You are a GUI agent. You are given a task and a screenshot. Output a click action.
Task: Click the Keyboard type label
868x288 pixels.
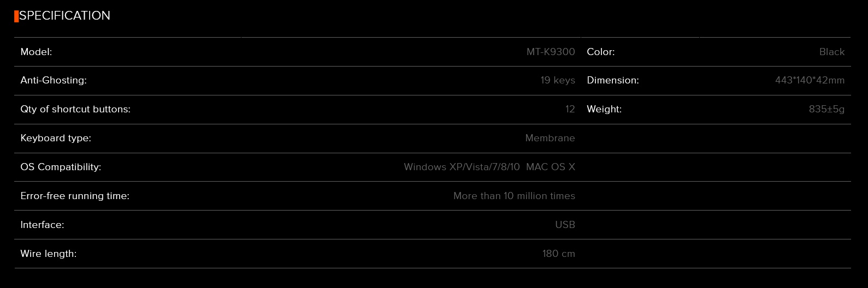coord(56,138)
